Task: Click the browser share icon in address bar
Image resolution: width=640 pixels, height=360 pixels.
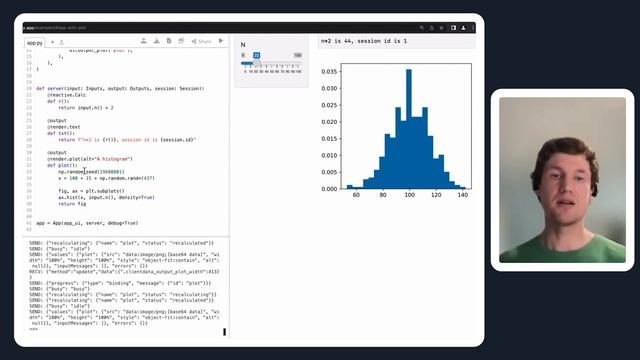Action: pyautogui.click(x=431, y=28)
